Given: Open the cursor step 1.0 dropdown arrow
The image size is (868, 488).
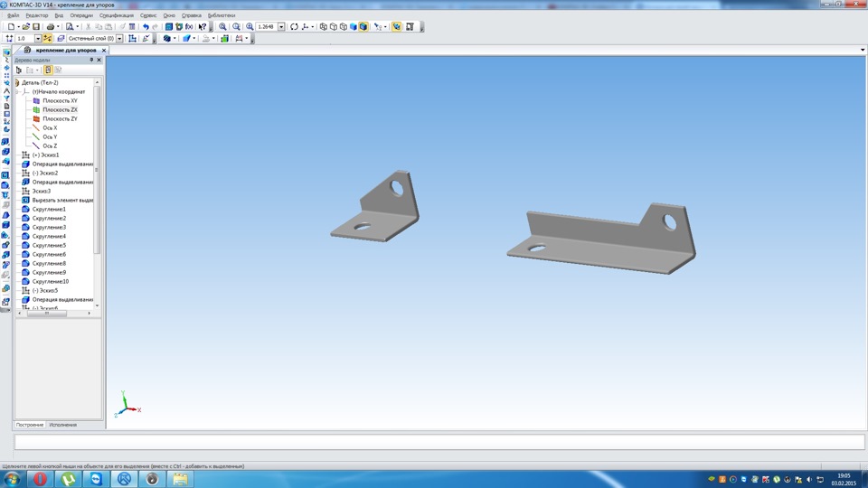Looking at the screenshot, I should [38, 38].
